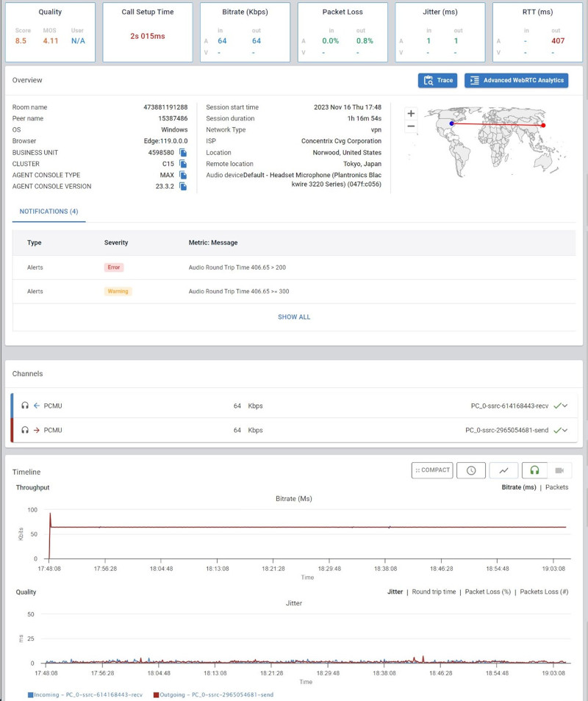Select the Bitrate (ms) throughput view
This screenshot has height=701, width=588.
(519, 487)
